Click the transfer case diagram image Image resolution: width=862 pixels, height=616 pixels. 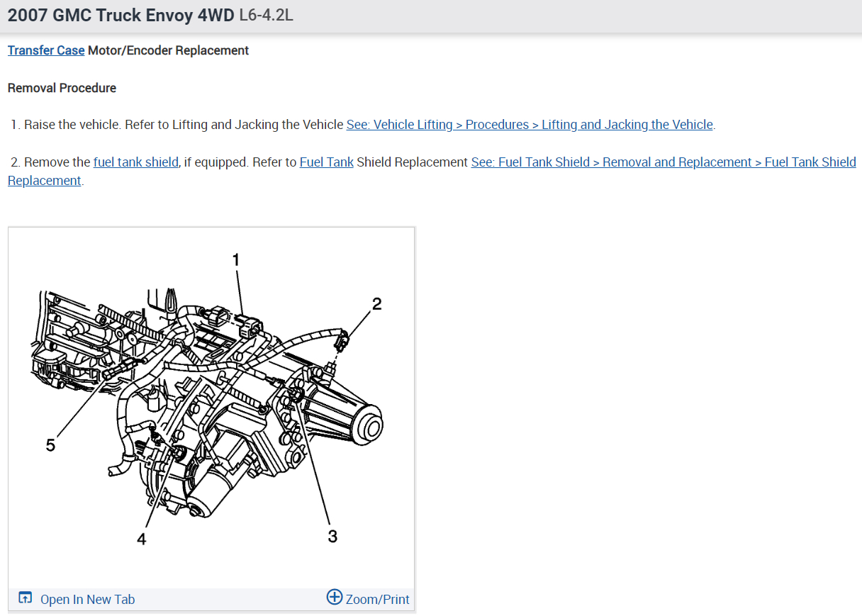(x=211, y=408)
